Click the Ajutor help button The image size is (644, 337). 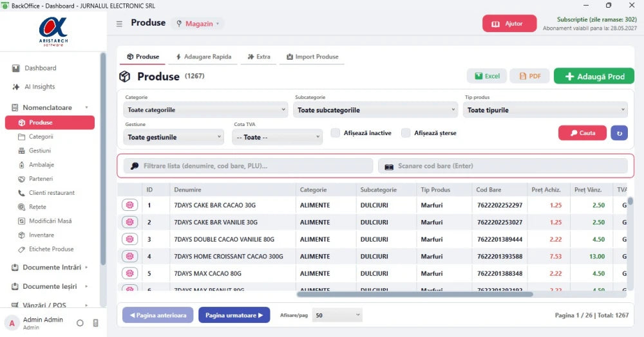click(x=509, y=24)
